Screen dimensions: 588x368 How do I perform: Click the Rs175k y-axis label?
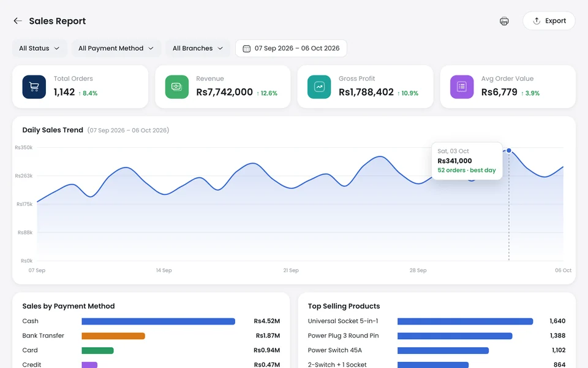(x=24, y=204)
